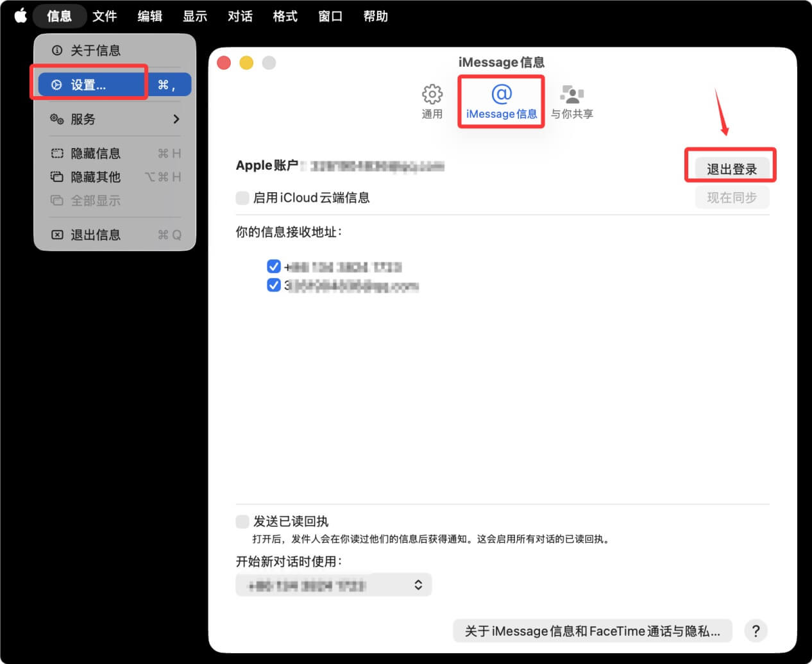
Task: Enable 发送已读回执 option
Action: 242,521
